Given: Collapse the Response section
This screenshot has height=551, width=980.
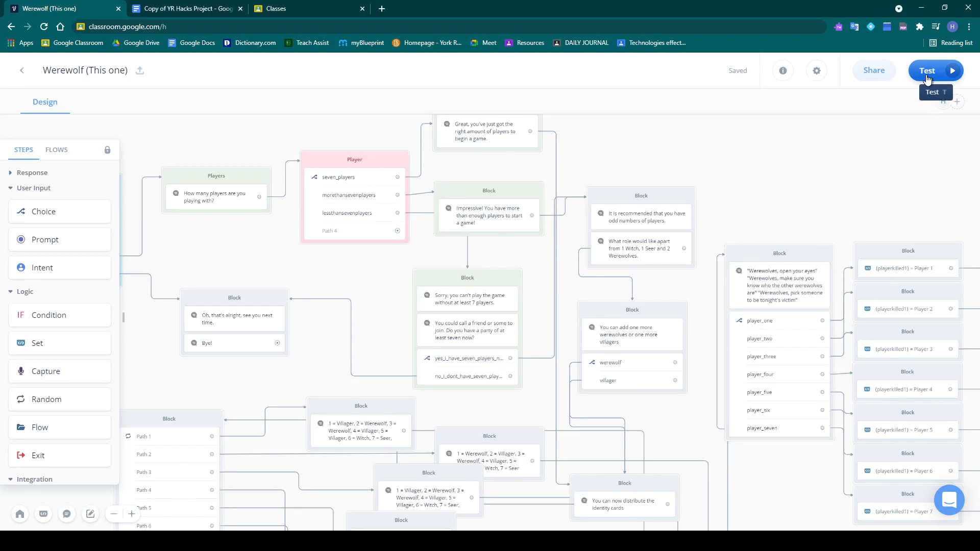Looking at the screenshot, I should tap(32, 173).
